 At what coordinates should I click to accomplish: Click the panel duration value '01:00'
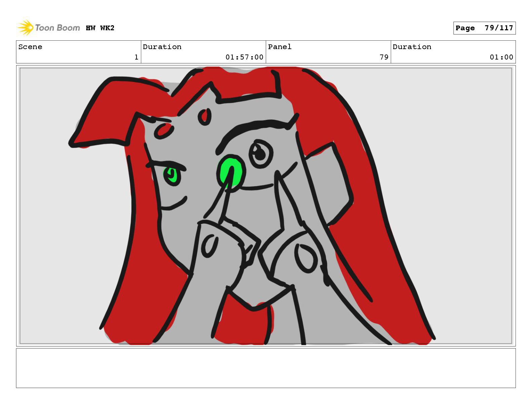point(501,57)
